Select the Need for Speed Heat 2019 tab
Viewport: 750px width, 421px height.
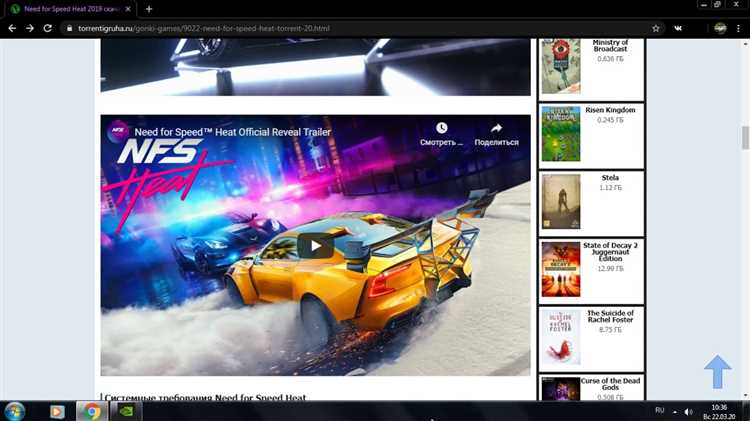[71, 9]
